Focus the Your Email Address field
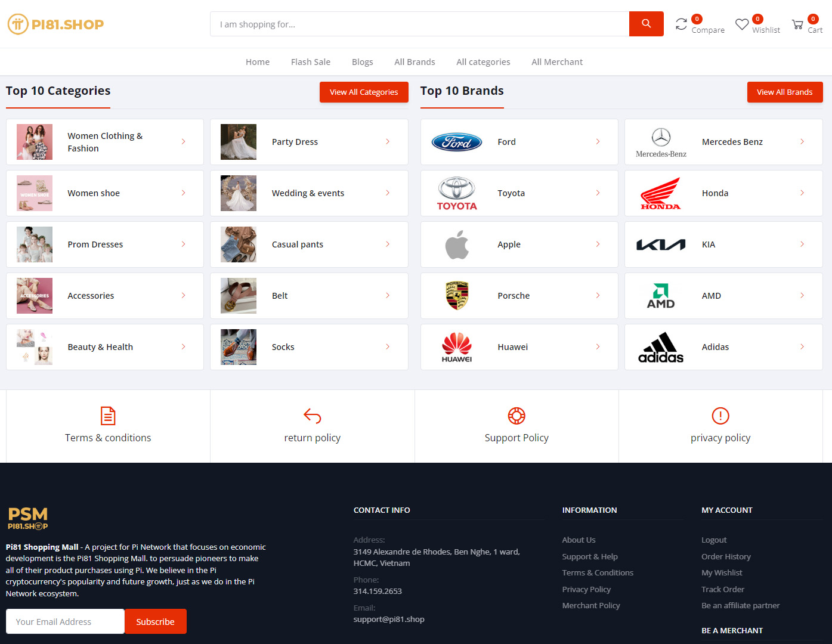The height and width of the screenshot is (644, 832). click(66, 621)
